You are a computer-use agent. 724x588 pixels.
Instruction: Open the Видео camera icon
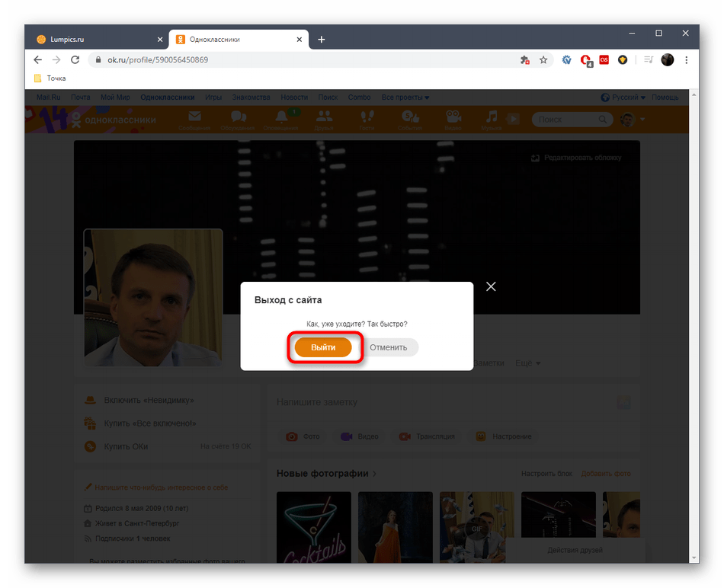point(453,117)
